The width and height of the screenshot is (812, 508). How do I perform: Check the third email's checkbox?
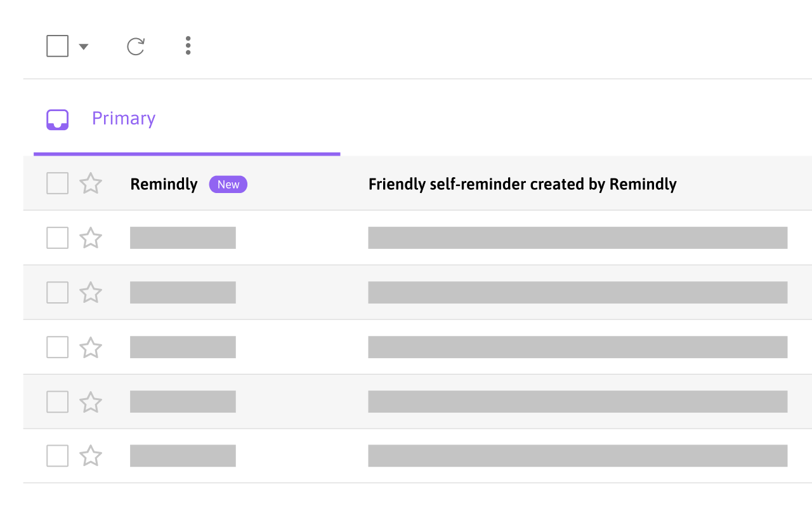tap(57, 292)
